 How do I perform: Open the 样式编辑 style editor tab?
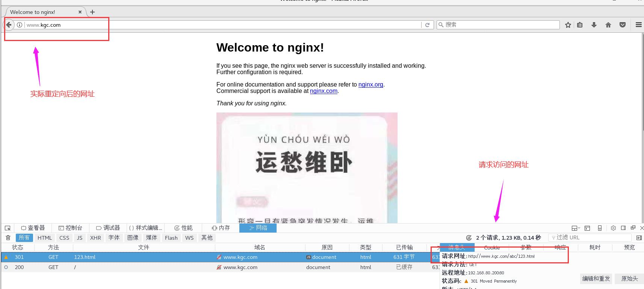(145, 228)
